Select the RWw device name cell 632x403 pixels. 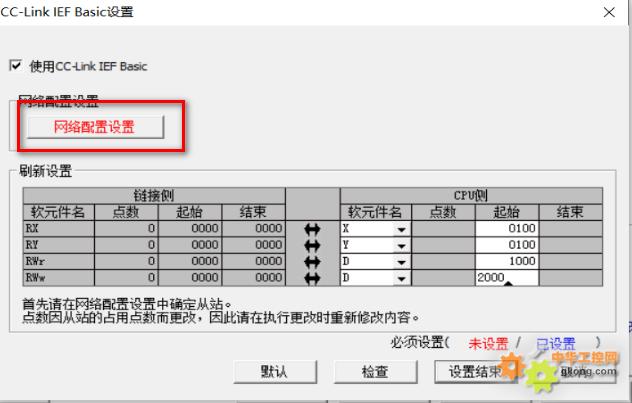click(x=58, y=278)
